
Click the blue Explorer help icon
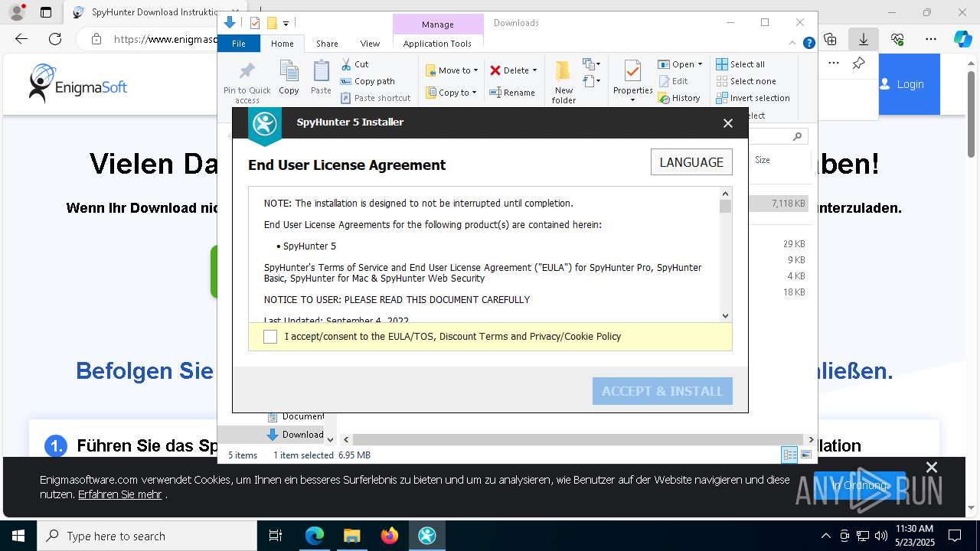(x=808, y=44)
